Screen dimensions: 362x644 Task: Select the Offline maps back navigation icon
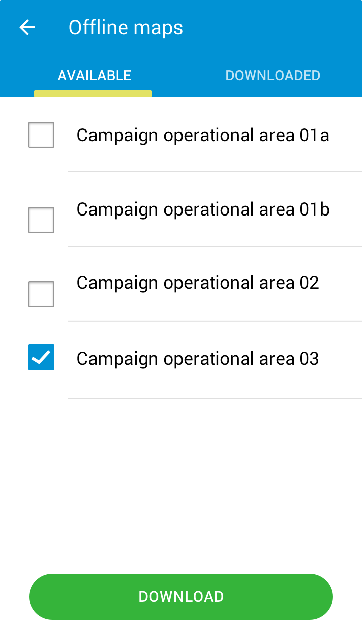coord(27,28)
